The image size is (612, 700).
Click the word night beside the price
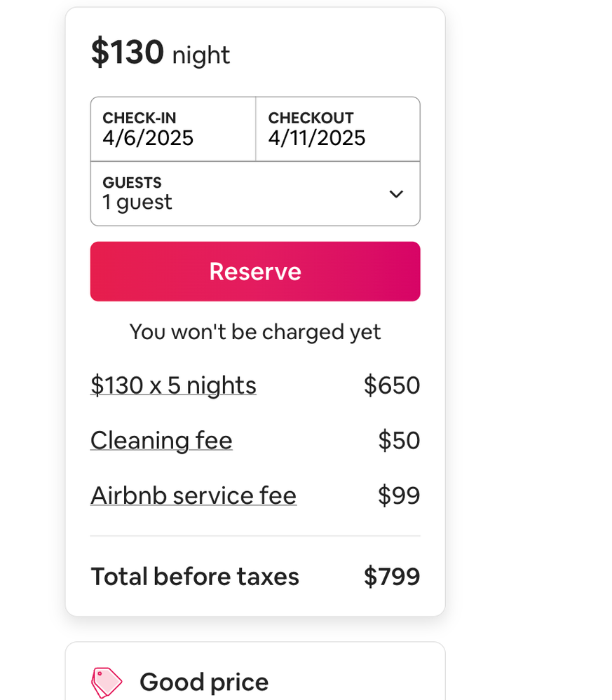pos(201,55)
